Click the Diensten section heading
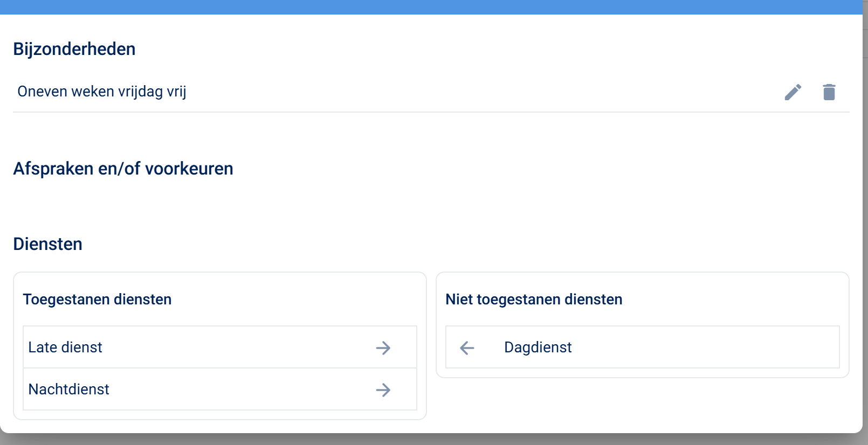The height and width of the screenshot is (445, 868). coord(48,244)
